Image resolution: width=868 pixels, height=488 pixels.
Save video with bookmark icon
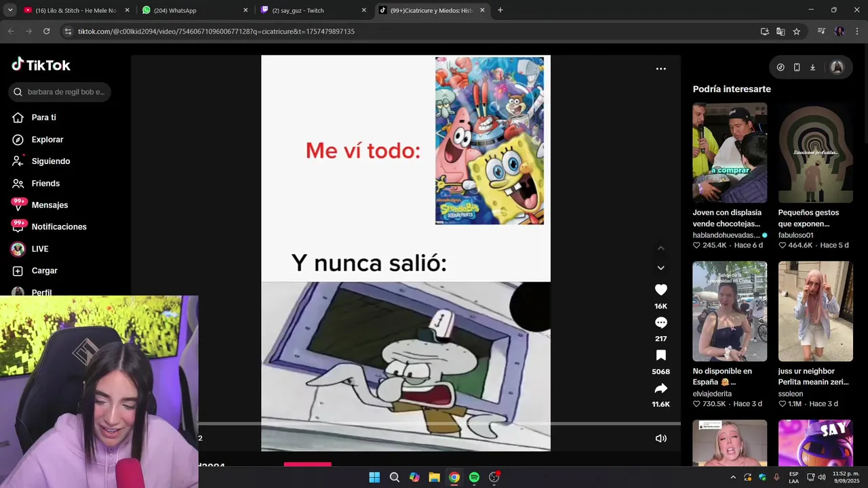pos(660,355)
